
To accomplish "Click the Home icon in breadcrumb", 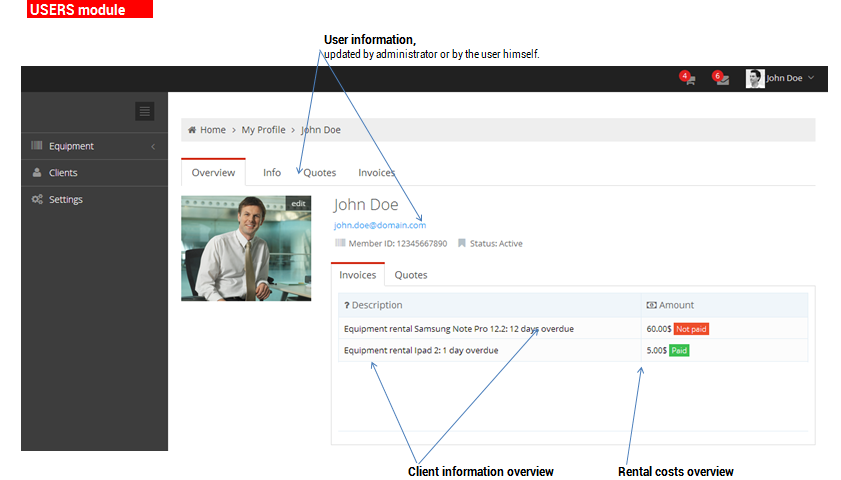I will point(192,130).
